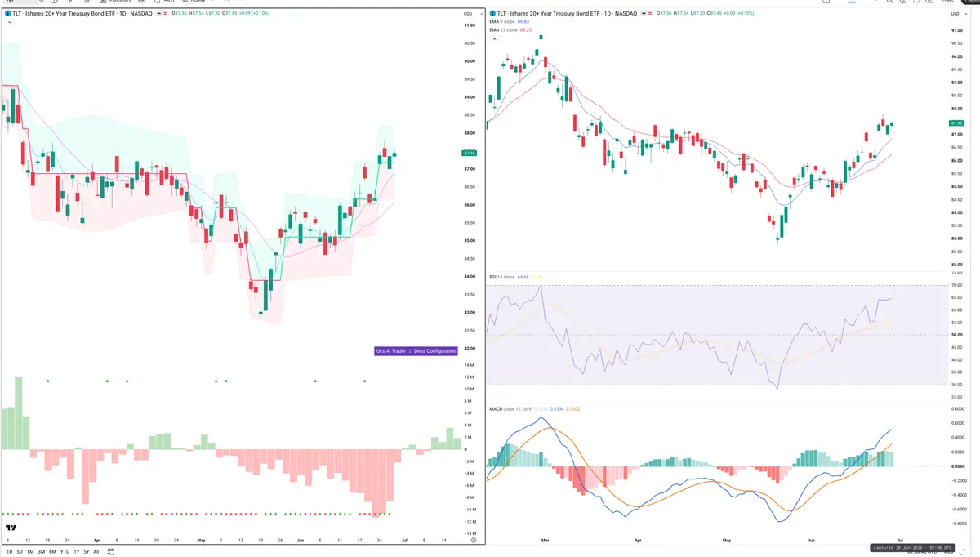Select the 1M time range
The image size is (980, 557).
(30, 552)
